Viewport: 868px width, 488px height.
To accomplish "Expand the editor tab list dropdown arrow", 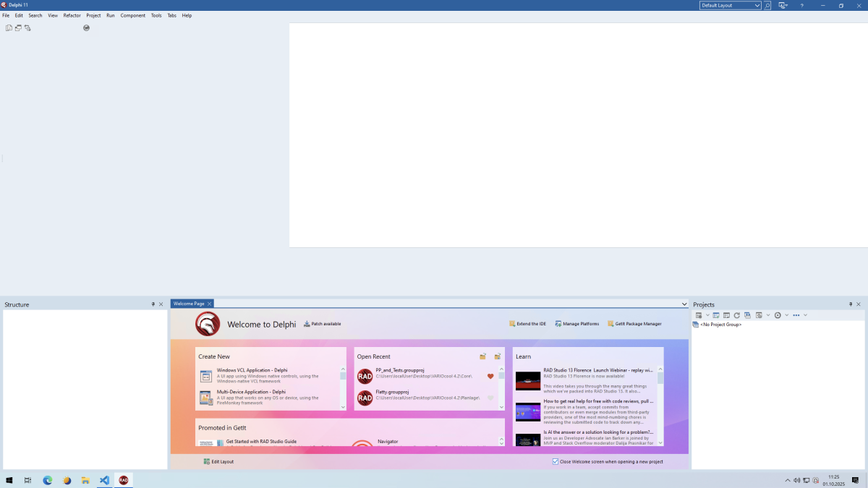I will point(684,304).
